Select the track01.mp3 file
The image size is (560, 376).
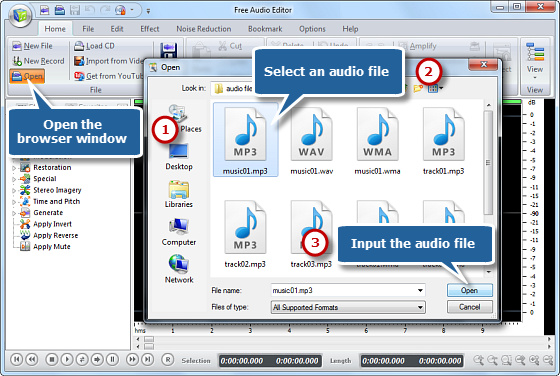(444, 142)
